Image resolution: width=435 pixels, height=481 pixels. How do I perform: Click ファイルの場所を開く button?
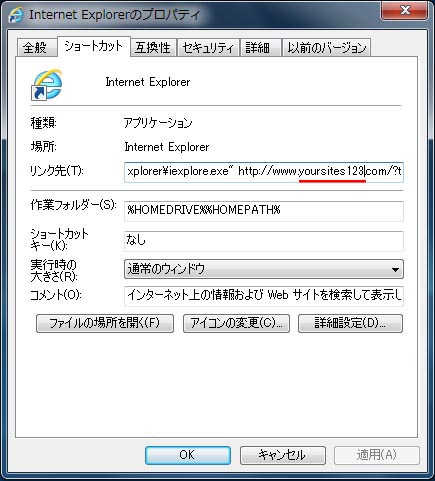105,323
